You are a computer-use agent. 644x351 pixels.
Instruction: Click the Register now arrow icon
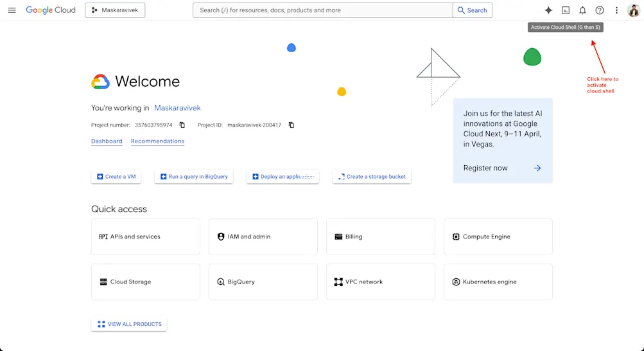click(x=537, y=168)
